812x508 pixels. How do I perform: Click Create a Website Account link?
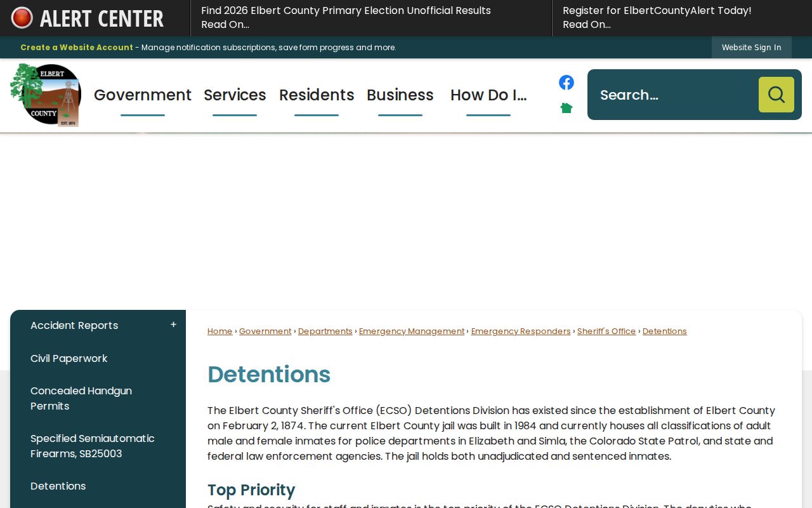tap(77, 48)
